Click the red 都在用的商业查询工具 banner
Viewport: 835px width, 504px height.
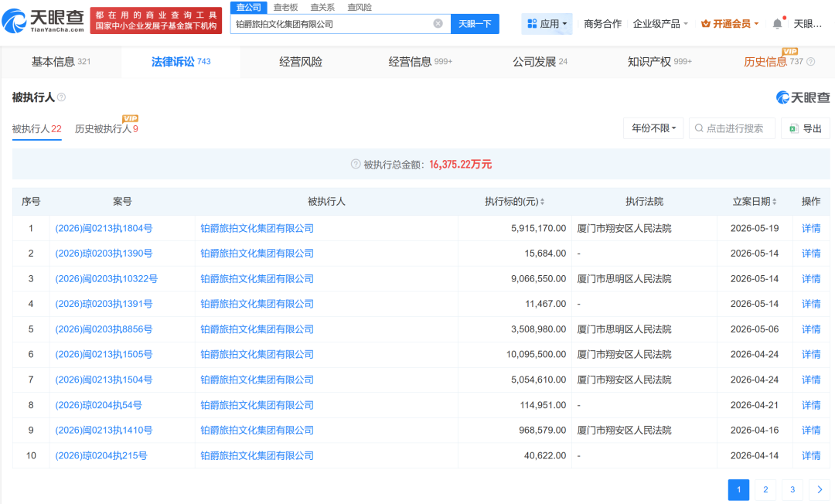click(156, 20)
